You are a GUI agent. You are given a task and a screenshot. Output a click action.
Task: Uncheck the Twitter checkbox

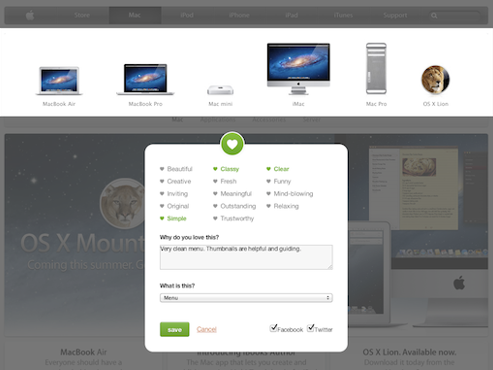click(x=311, y=328)
